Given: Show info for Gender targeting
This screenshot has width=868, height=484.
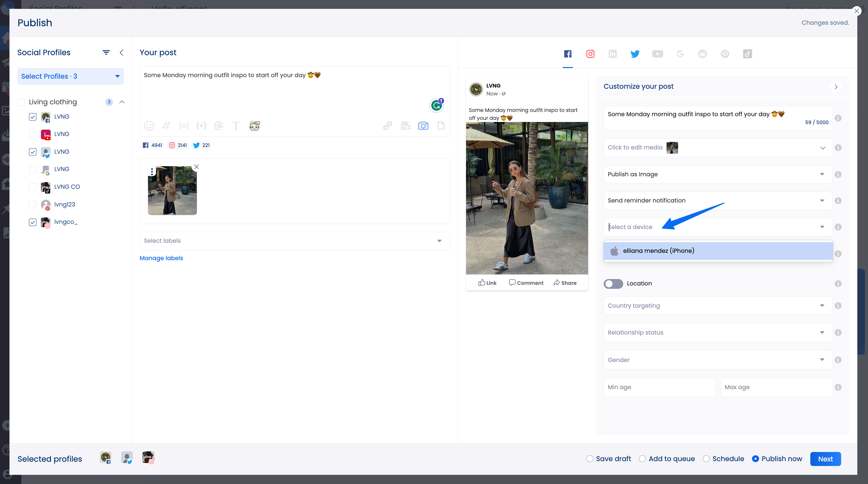Looking at the screenshot, I should [838, 360].
